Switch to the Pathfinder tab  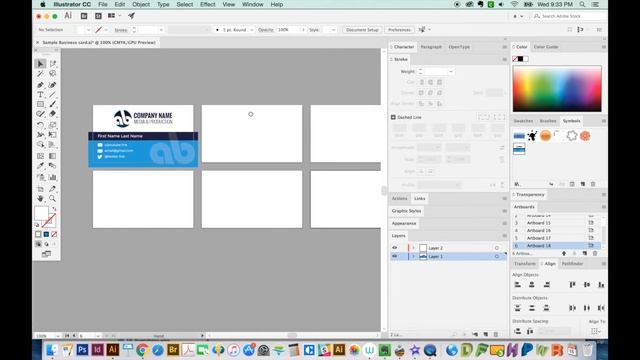pyautogui.click(x=572, y=264)
